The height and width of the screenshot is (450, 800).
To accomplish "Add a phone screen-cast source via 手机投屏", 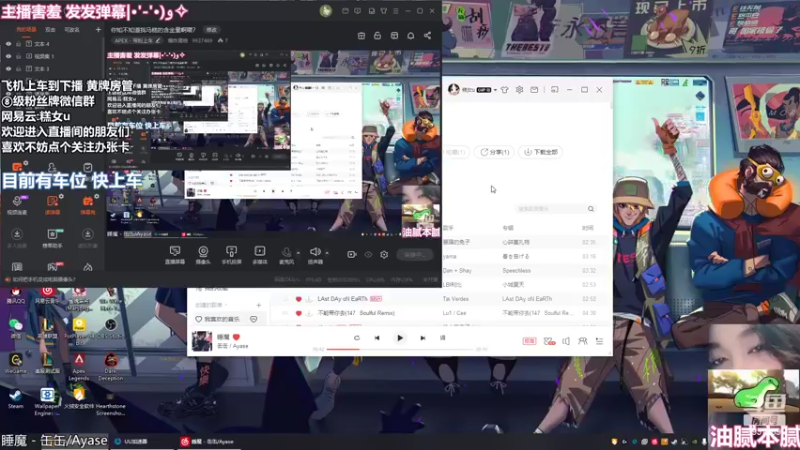I will (x=231, y=255).
